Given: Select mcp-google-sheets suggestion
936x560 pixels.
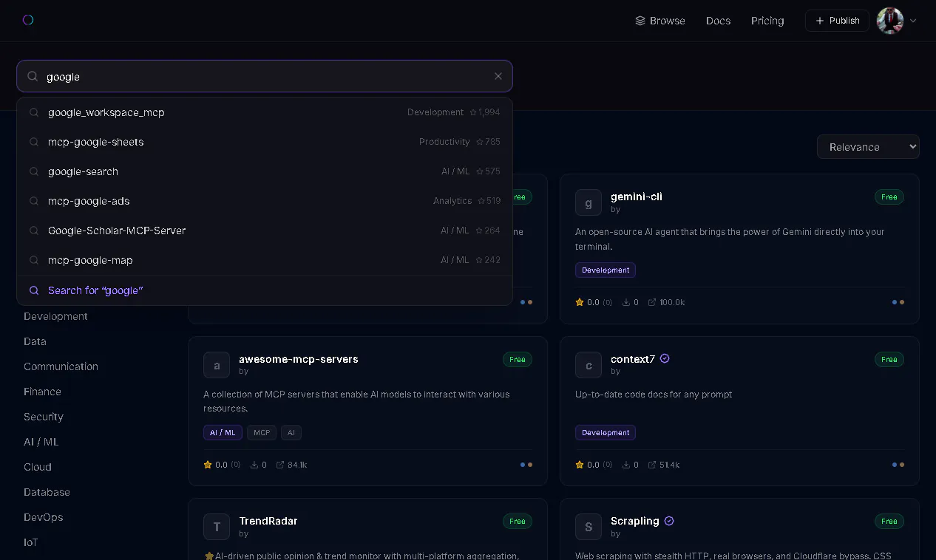Looking at the screenshot, I should coord(265,142).
